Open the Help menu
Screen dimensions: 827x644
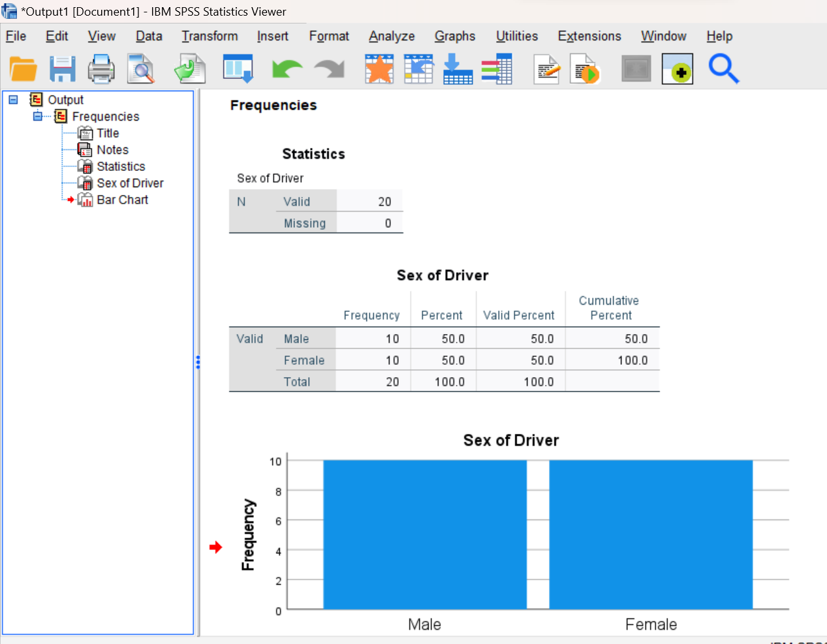click(x=719, y=37)
